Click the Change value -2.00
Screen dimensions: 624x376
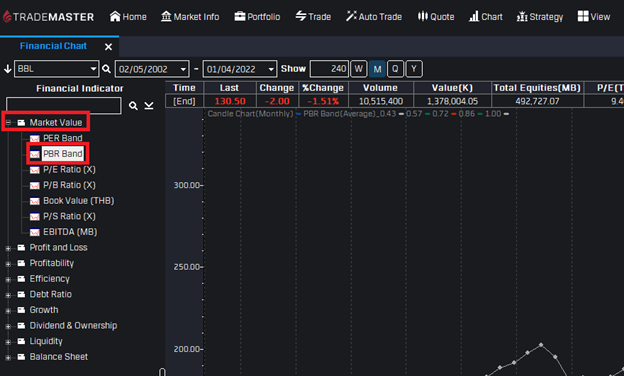click(277, 101)
